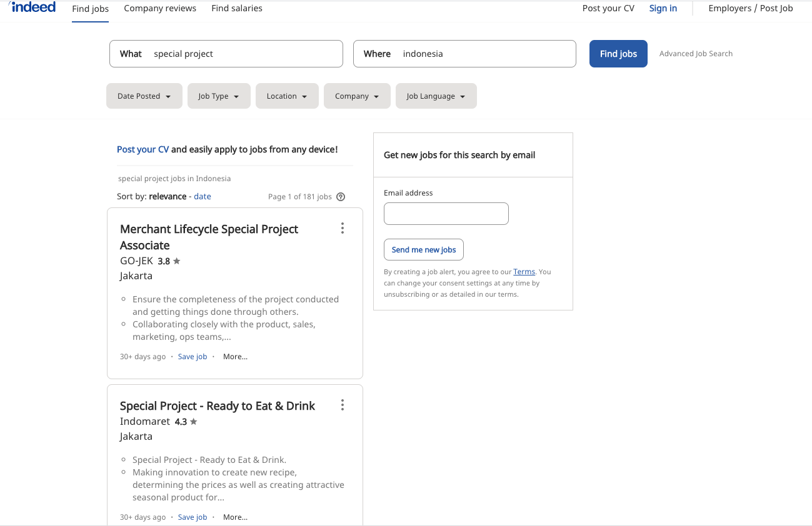Screen dimensions: 812x526
Task: Click Indomaret company name
Action: tap(145, 422)
